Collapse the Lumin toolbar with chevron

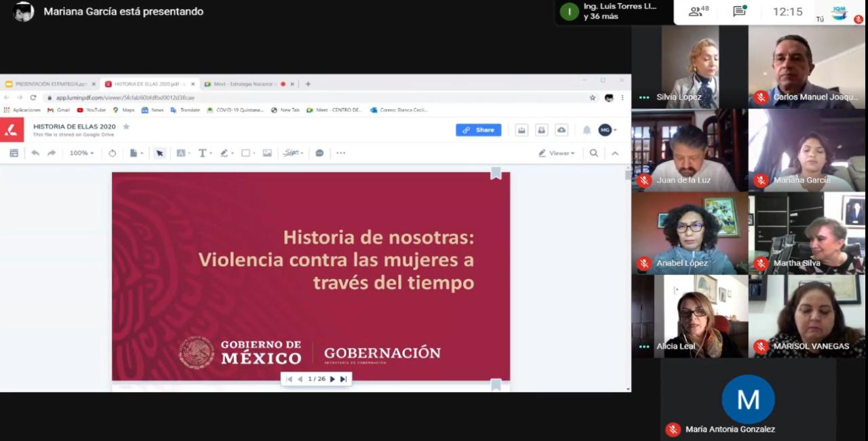(615, 153)
